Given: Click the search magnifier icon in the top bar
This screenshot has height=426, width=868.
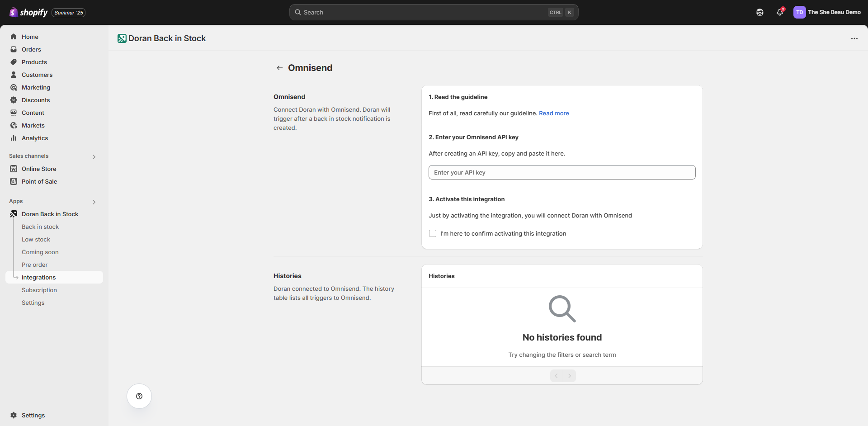Looking at the screenshot, I should (298, 12).
